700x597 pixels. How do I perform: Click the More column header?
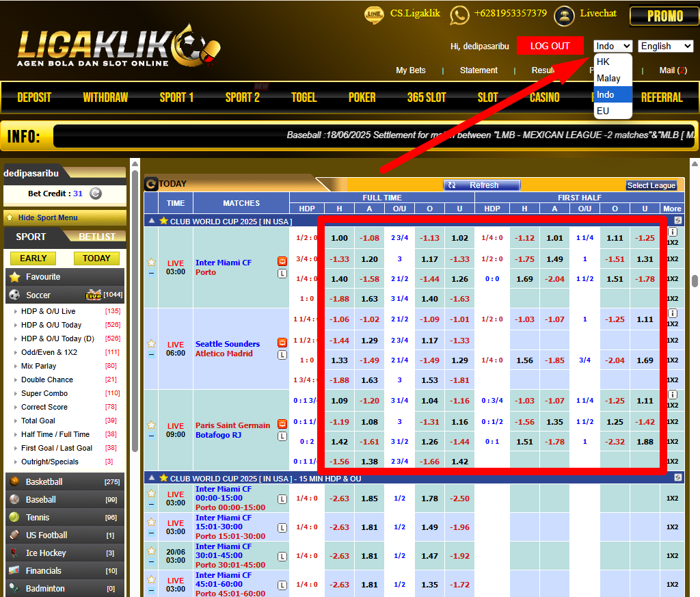coord(672,209)
